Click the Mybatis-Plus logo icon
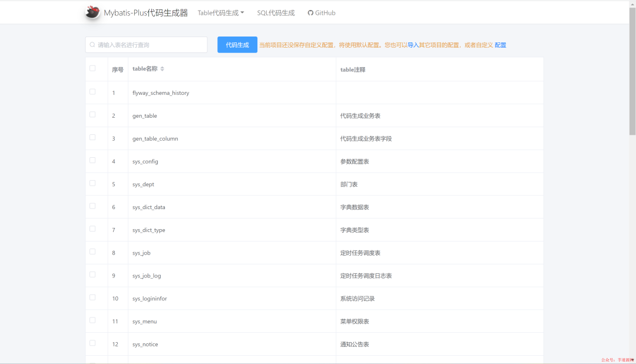636x364 pixels. click(x=92, y=11)
